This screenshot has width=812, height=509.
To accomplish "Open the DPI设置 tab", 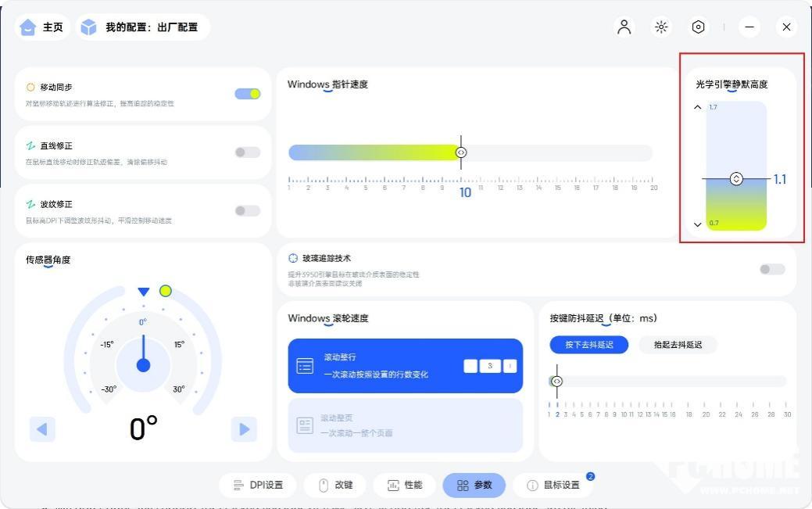I will point(258,486).
